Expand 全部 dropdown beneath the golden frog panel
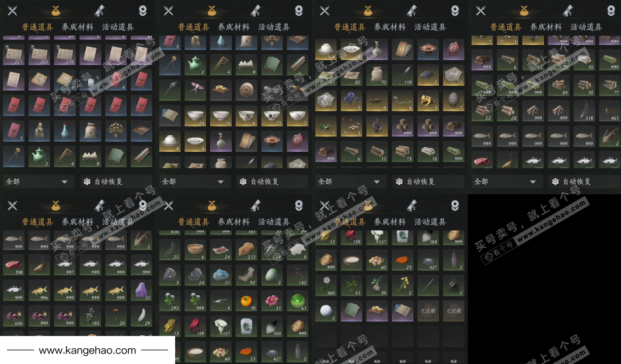The width and height of the screenshot is (621, 364). [349, 181]
